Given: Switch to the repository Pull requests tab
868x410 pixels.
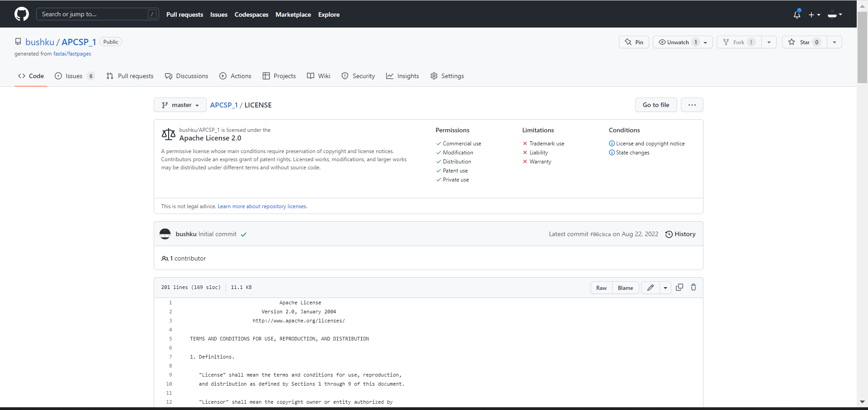Looking at the screenshot, I should coord(130,76).
